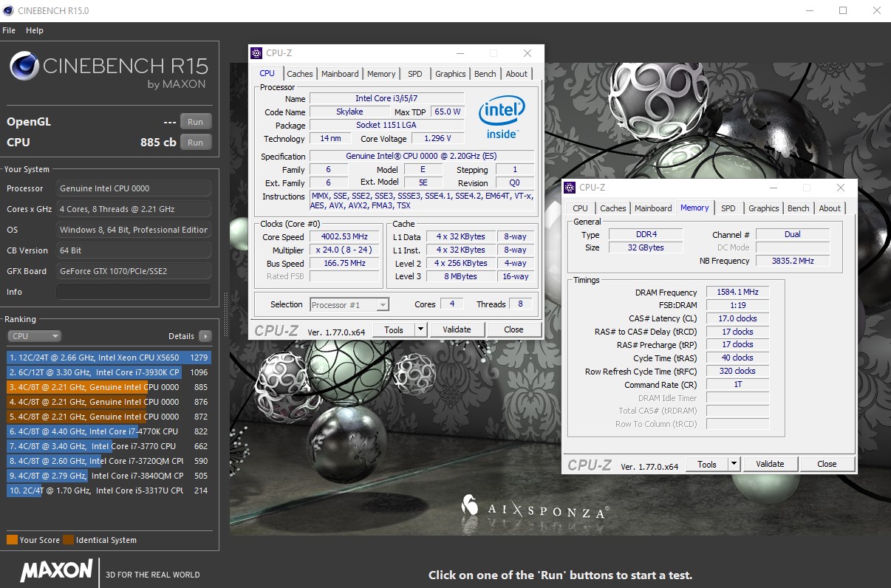Select ranking entry Core i7-3770
Screen dimensions: 891x588
pos(109,446)
